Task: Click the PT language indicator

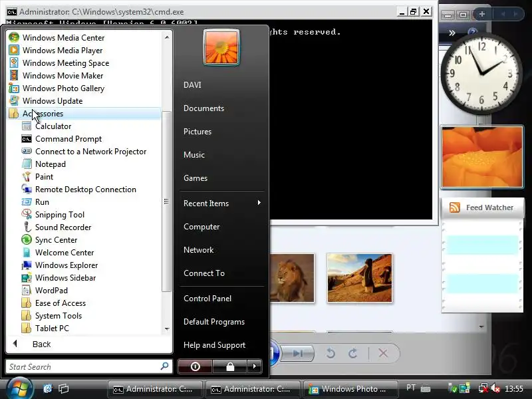Action: [411, 388]
